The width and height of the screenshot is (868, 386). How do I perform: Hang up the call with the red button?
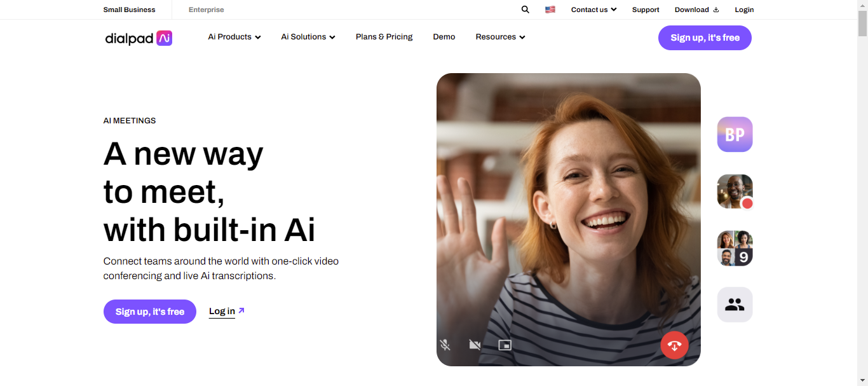pos(674,345)
